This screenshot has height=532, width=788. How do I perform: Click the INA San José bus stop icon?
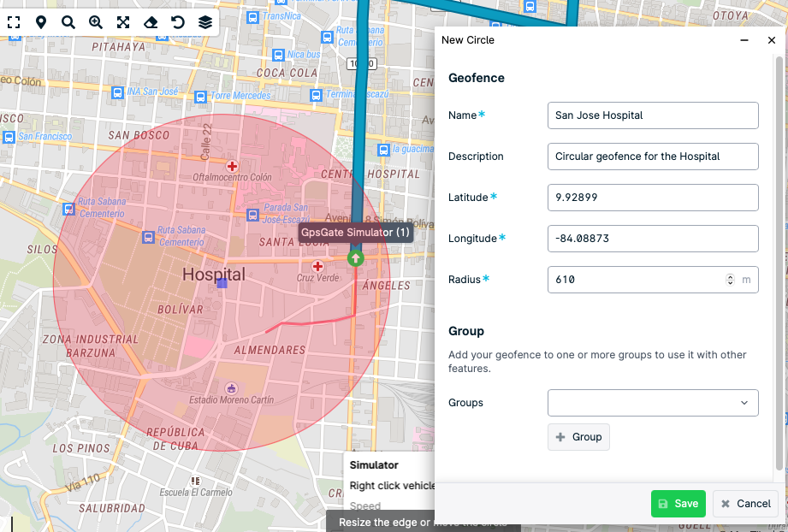tap(117, 92)
